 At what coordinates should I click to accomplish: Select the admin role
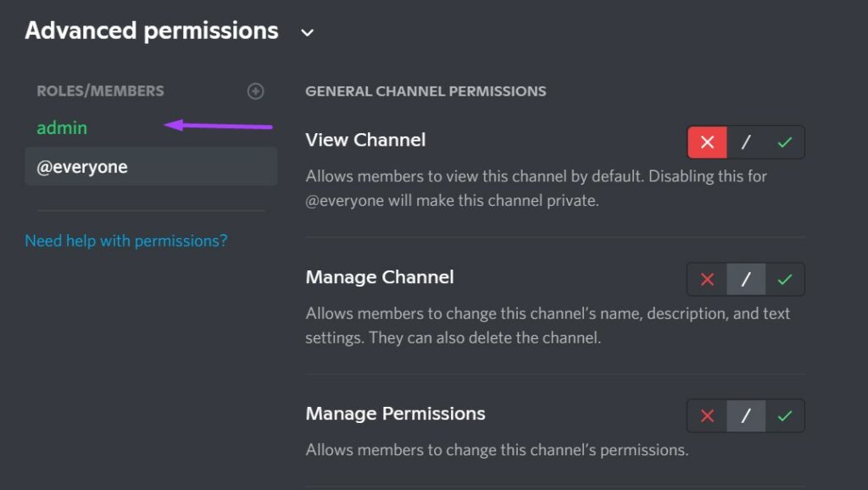pos(62,128)
